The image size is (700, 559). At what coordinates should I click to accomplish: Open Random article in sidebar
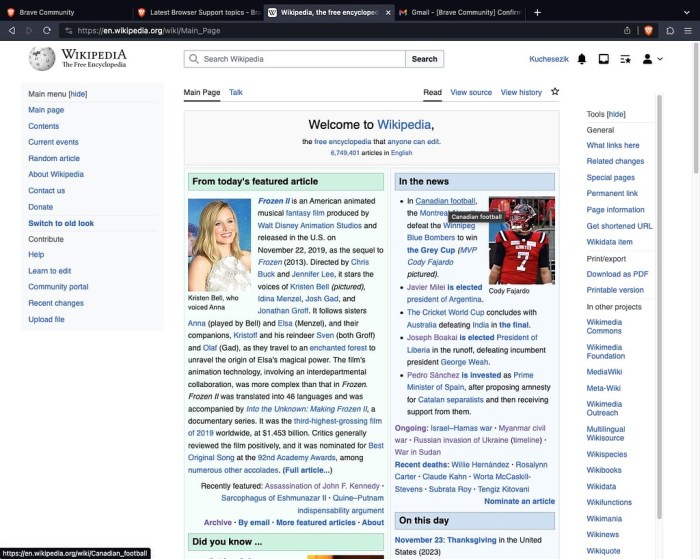pyautogui.click(x=54, y=158)
